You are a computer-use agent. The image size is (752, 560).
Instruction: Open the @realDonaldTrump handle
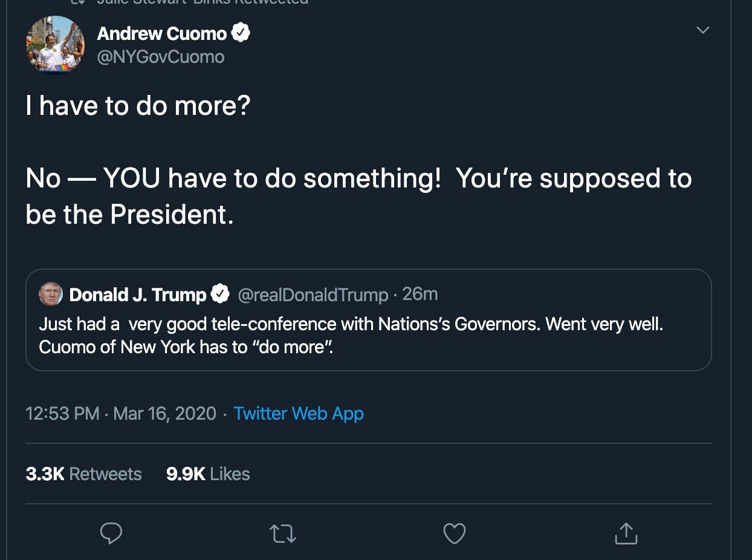[313, 295]
